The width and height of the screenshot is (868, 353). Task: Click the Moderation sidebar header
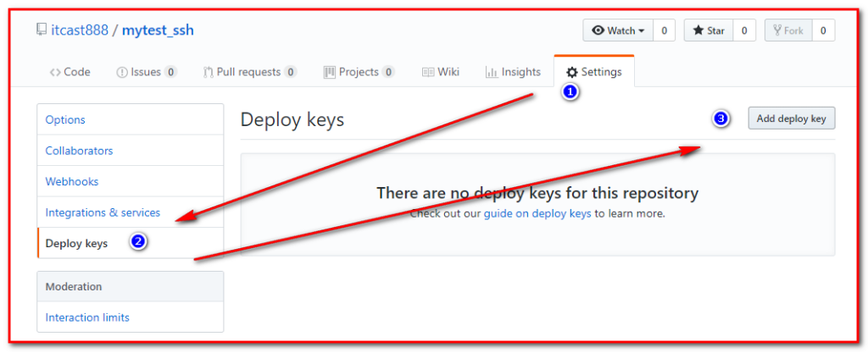pyautogui.click(x=130, y=287)
